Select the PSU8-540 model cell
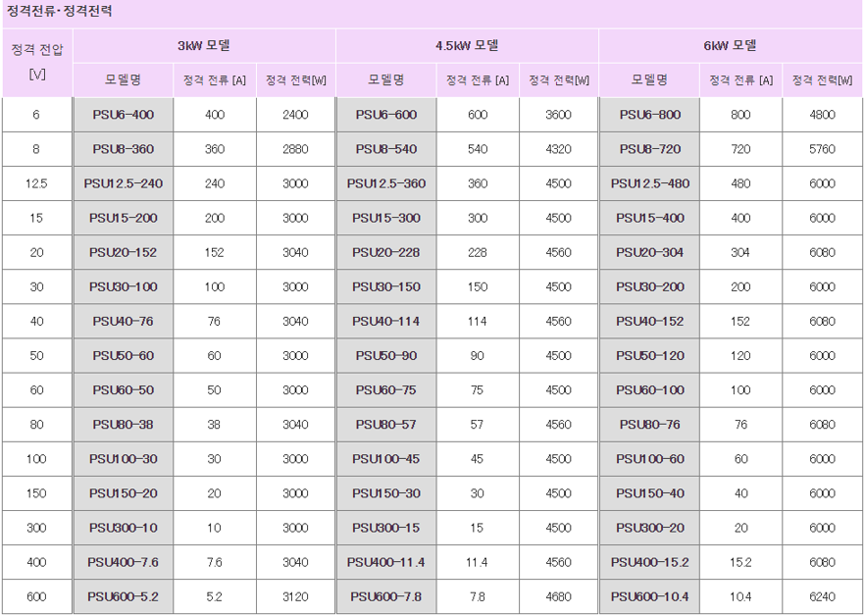The width and height of the screenshot is (865, 616). tap(386, 149)
